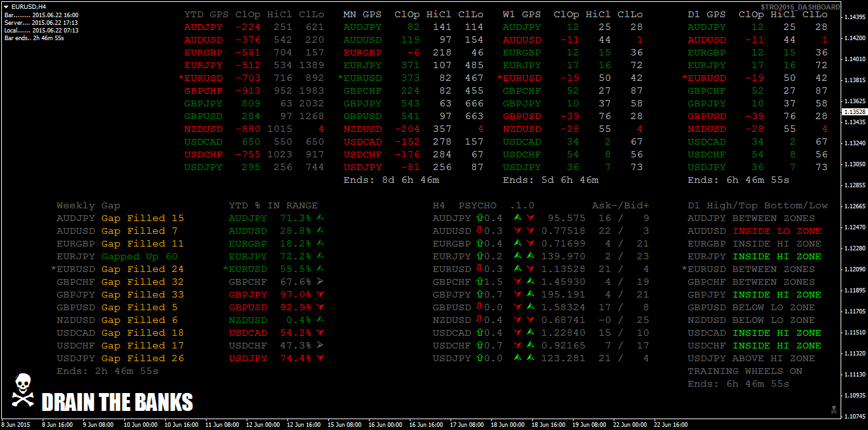Viewport: 868px width, 430px height.
Task: Click the MN GPS table header
Action: [414, 14]
